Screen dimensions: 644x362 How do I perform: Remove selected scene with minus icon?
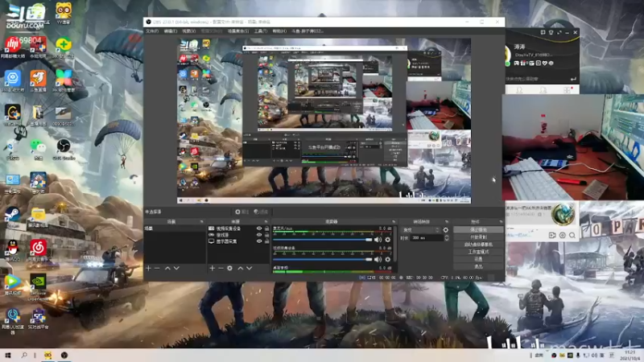(x=157, y=268)
